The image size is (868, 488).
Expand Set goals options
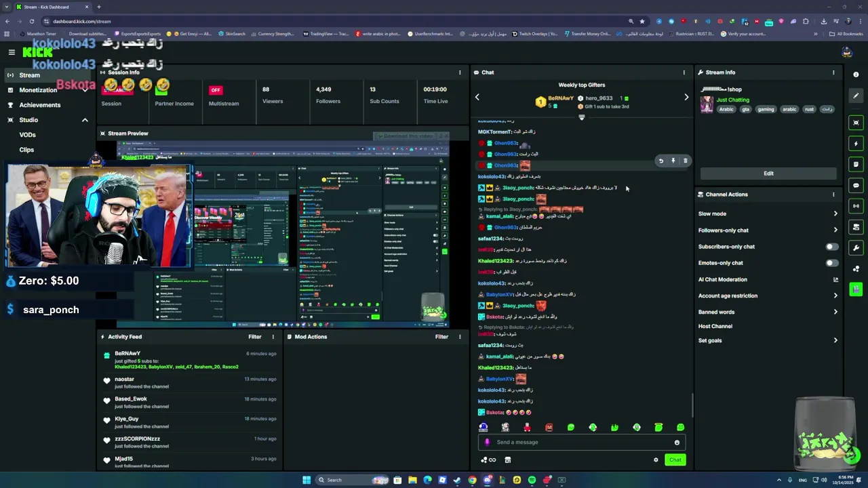pos(835,340)
